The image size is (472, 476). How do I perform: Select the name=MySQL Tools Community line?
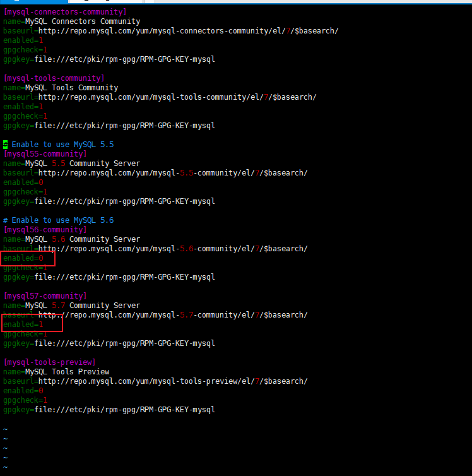point(61,87)
